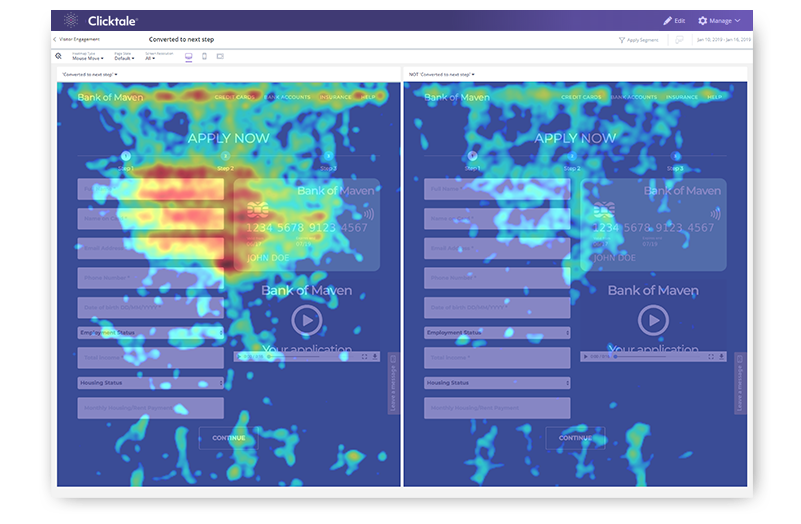Click video play button in left heatmap
This screenshot has height=524, width=801.
307,320
